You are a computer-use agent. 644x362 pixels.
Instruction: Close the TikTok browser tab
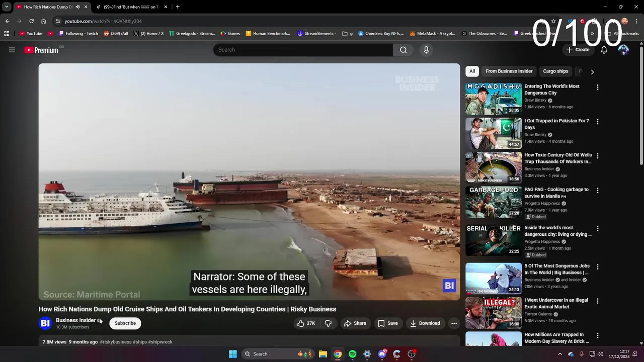tap(166, 7)
